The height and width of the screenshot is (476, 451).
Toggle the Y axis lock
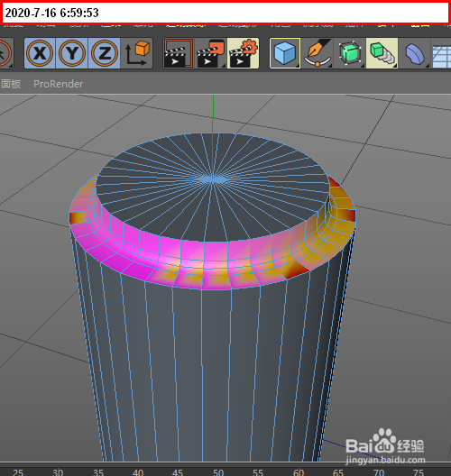click(x=72, y=53)
